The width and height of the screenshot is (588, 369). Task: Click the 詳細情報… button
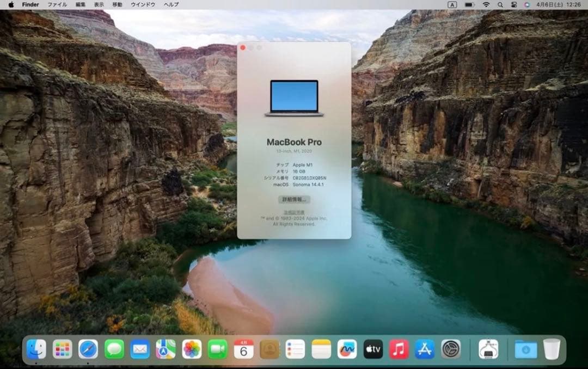(294, 200)
